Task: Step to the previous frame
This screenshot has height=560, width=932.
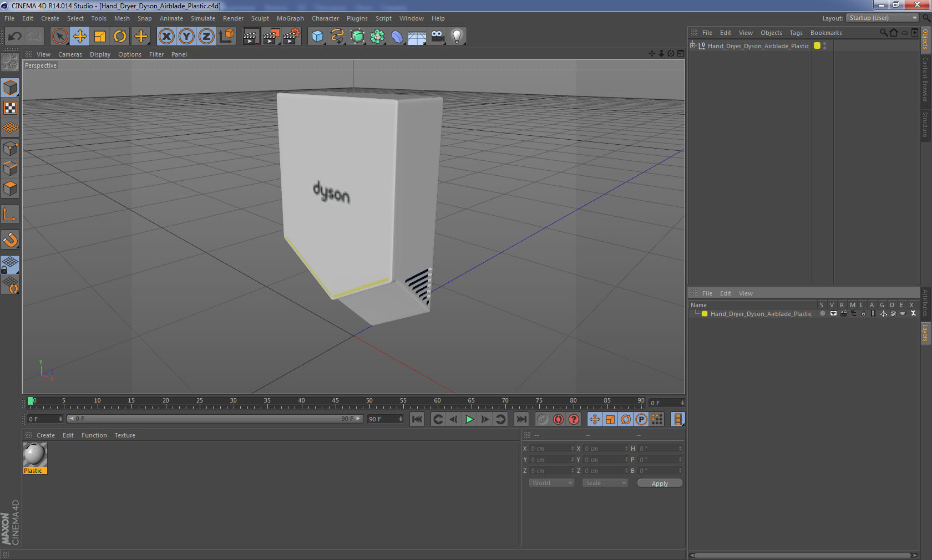Action: 453,419
